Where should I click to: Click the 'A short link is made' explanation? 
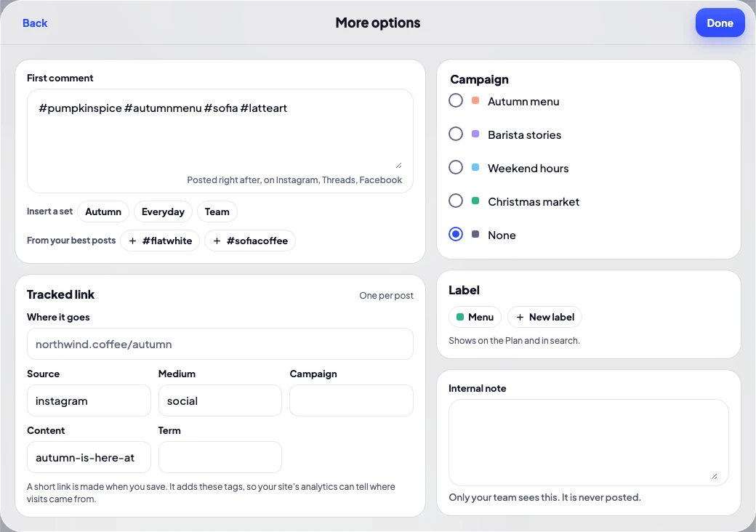[211, 493]
